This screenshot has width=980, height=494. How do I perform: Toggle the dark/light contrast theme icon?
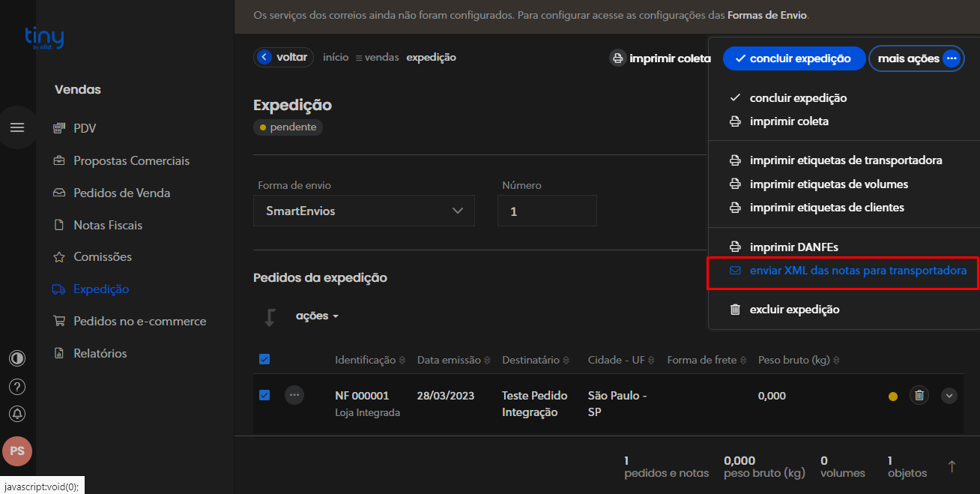(16, 358)
